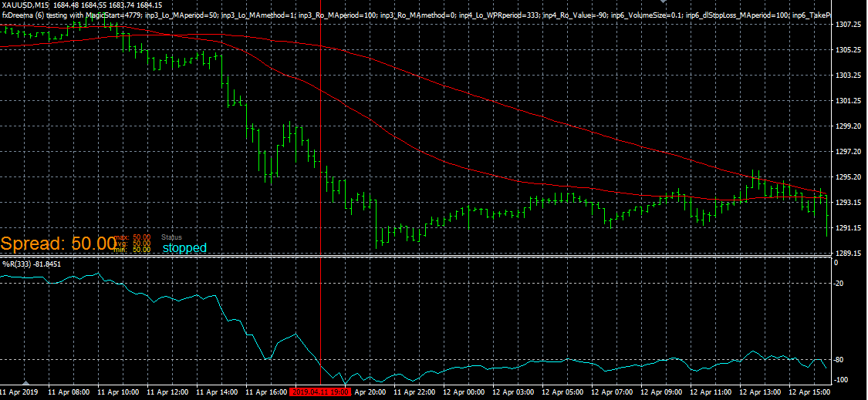Click the fxDreema testing parameters line
The image size is (868, 400).
pyautogui.click(x=417, y=15)
